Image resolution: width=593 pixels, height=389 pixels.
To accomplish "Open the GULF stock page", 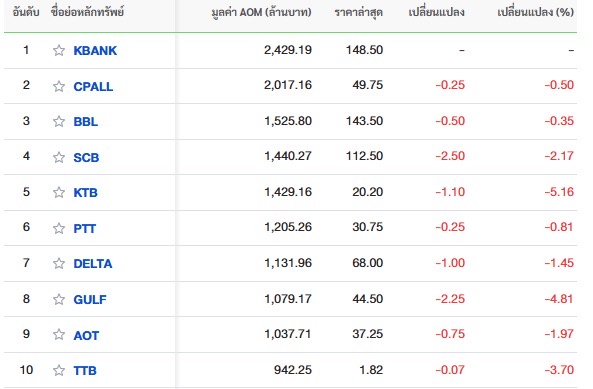I will click(90, 299).
